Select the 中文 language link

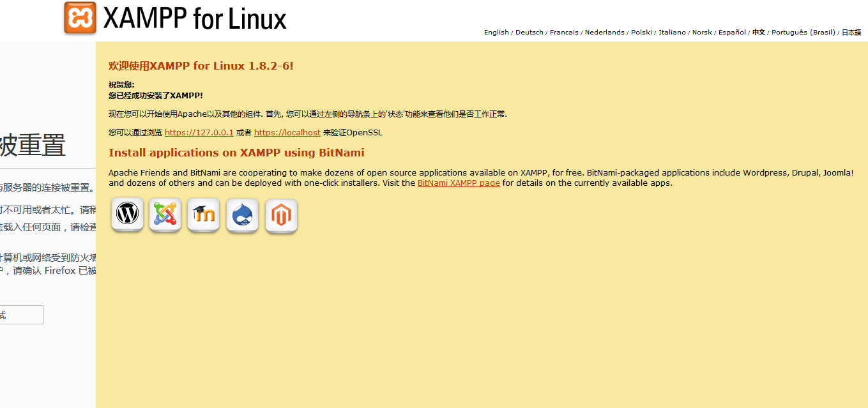coord(759,33)
